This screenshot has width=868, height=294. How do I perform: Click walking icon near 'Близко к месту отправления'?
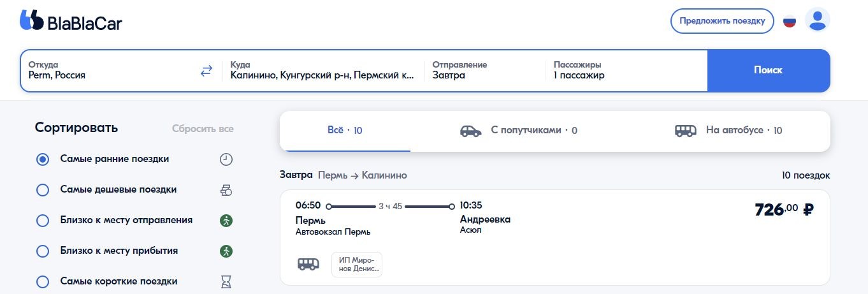click(226, 221)
